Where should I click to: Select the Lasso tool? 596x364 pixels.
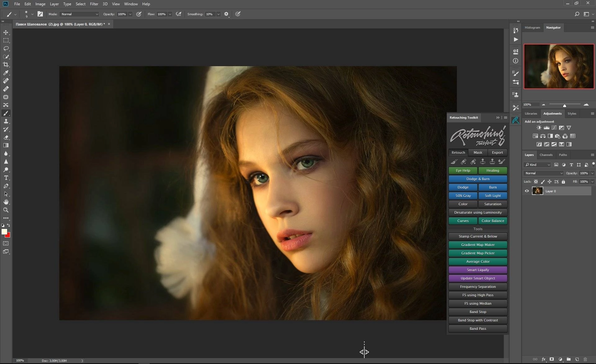point(6,48)
